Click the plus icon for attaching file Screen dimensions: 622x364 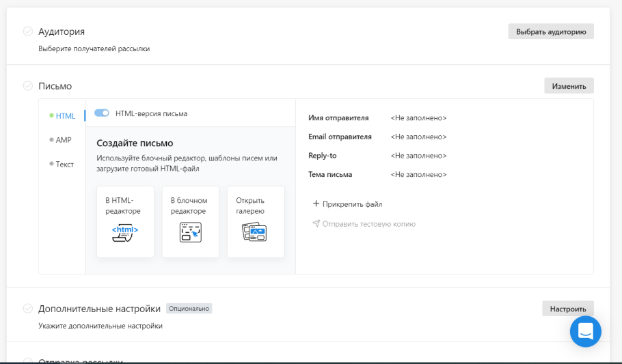click(x=316, y=204)
